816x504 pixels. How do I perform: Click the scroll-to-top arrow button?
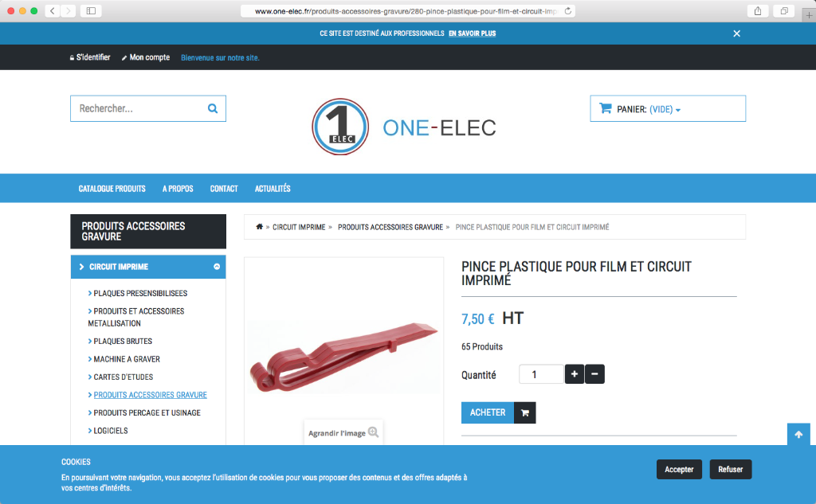798,434
